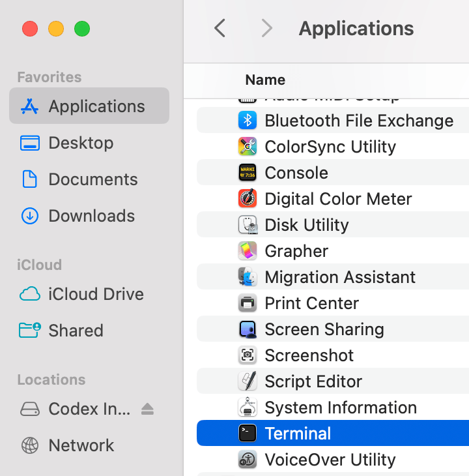The width and height of the screenshot is (469, 476).
Task: Select Digital Color Meter icon
Action: [248, 198]
